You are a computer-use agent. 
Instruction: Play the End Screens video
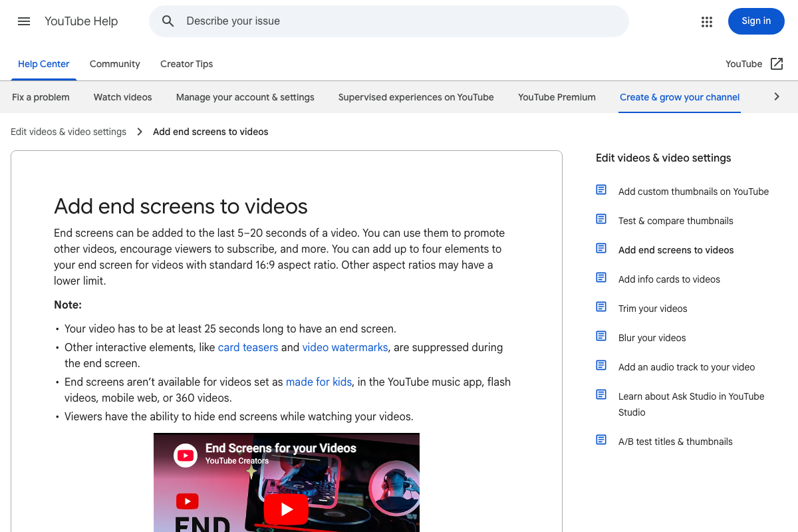pyautogui.click(x=287, y=509)
